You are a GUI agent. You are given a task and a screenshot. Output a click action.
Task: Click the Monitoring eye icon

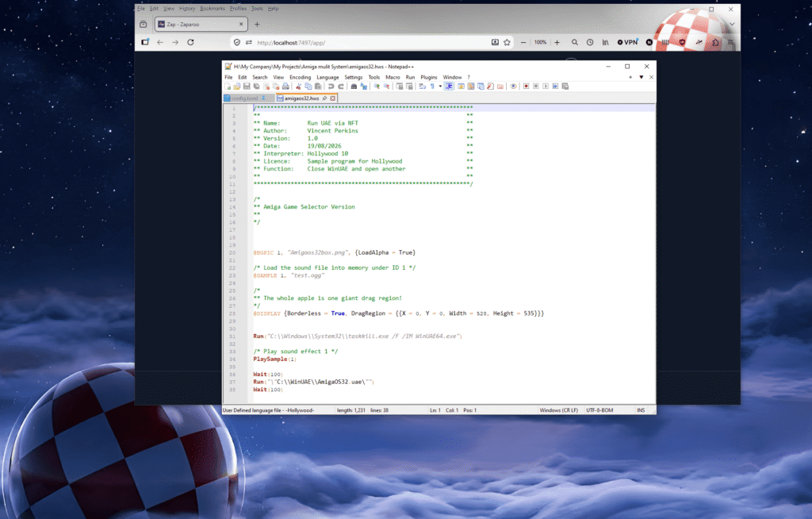[513, 86]
